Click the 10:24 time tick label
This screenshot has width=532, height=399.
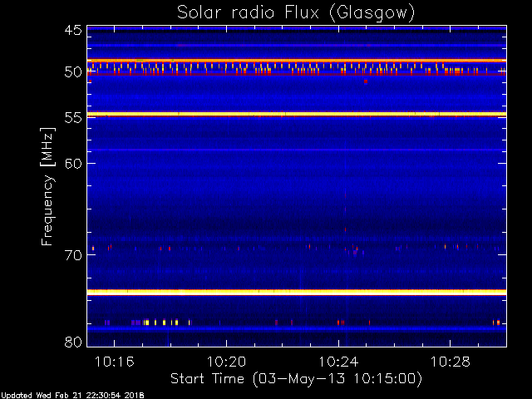338,362
